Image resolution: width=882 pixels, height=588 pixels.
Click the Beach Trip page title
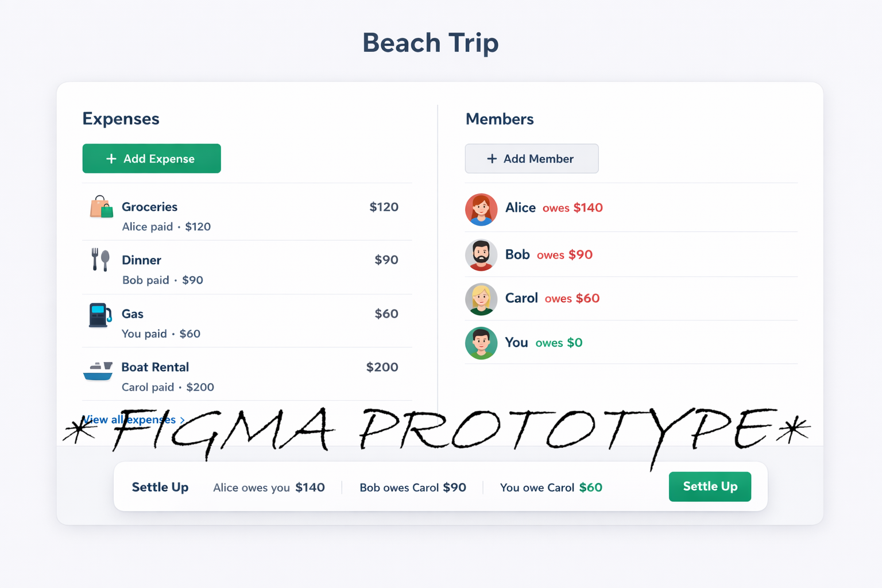pyautogui.click(x=430, y=43)
